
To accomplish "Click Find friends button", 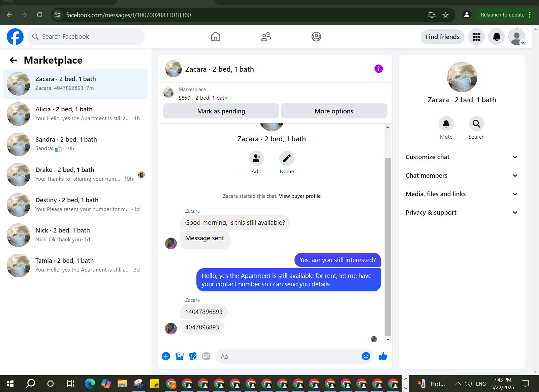I will coord(442,37).
